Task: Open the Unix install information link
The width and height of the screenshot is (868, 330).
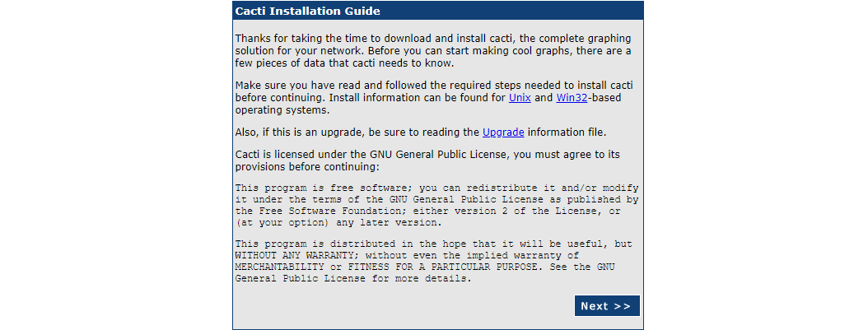Action: (x=520, y=98)
